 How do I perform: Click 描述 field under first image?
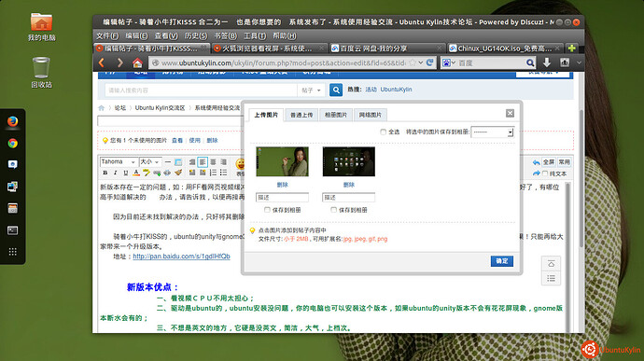[x=282, y=198]
